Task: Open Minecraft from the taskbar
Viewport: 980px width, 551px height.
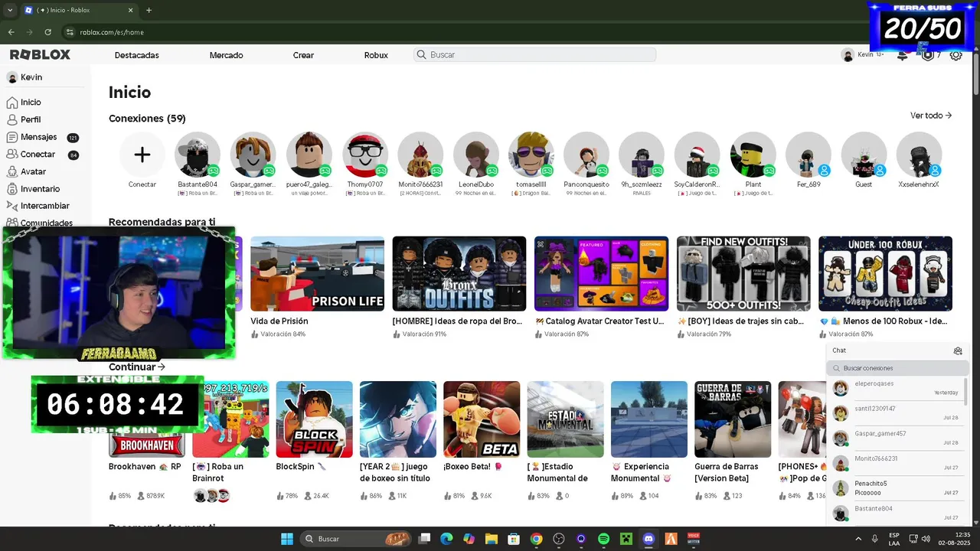Action: (x=626, y=539)
